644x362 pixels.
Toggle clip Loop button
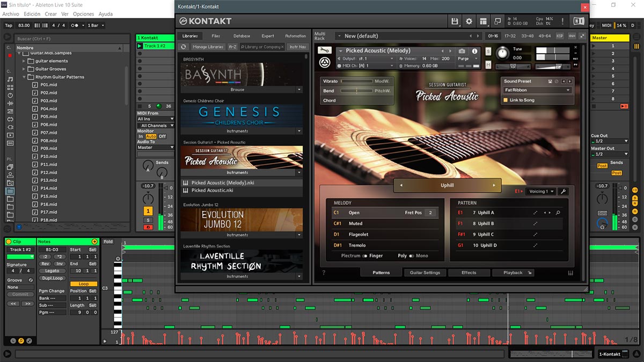[x=83, y=284]
